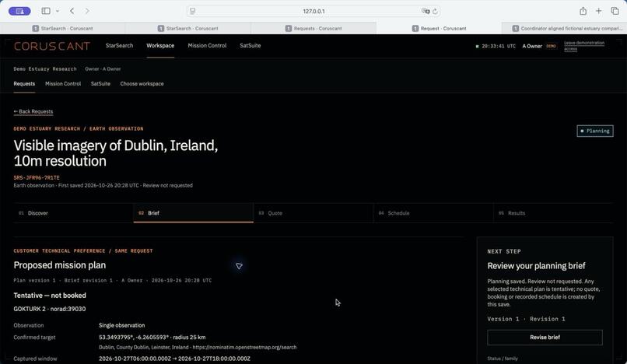The image size is (627, 364).
Task: Click the 127.0.0.1 address field
Action: point(313,11)
